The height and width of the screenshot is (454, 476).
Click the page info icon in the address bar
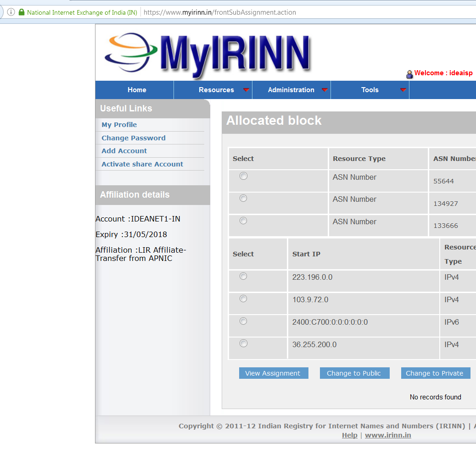click(x=10, y=12)
